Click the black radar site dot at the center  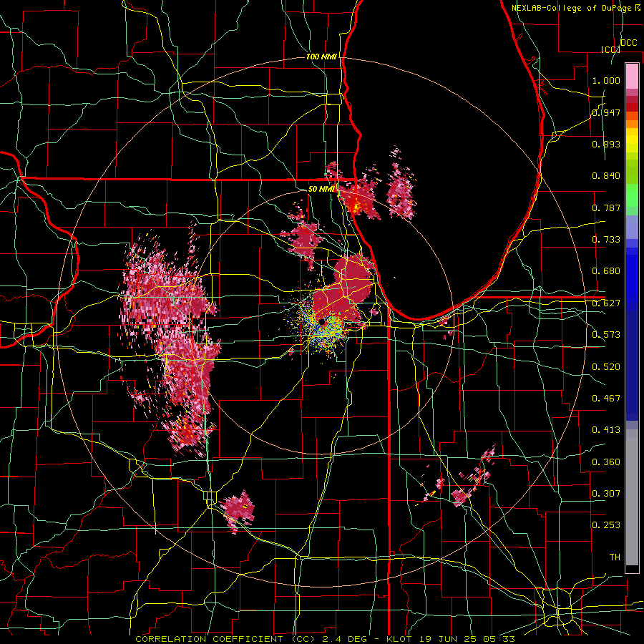pyautogui.click(x=322, y=321)
